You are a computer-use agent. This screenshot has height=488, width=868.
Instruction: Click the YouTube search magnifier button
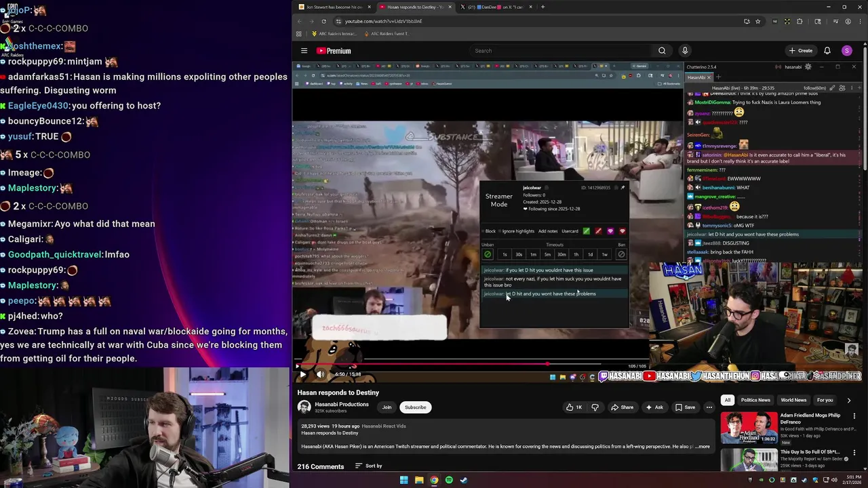tap(662, 51)
